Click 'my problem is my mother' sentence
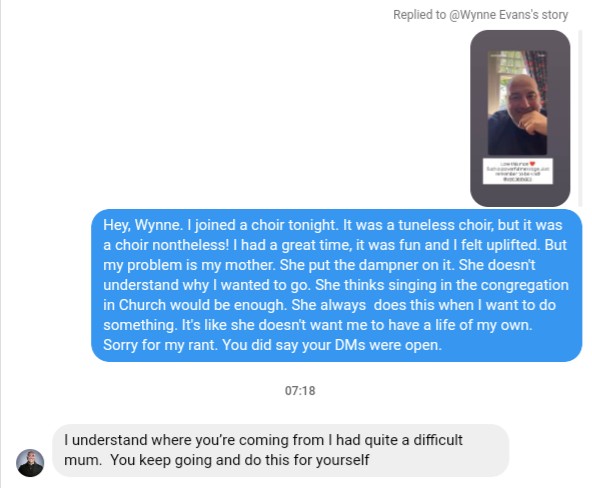The image size is (592, 488). click(x=189, y=265)
